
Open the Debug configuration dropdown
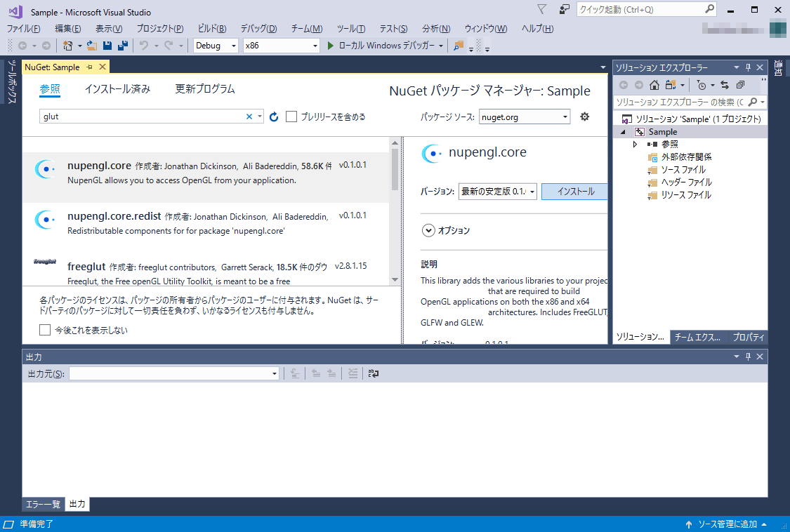pyautogui.click(x=216, y=46)
